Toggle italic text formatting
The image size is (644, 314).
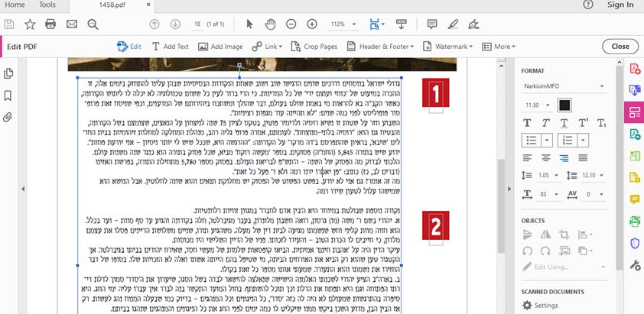[545, 123]
